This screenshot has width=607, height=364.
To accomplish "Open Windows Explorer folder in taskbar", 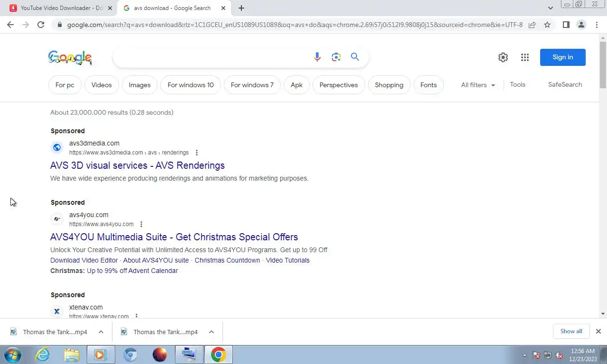I will [72, 355].
